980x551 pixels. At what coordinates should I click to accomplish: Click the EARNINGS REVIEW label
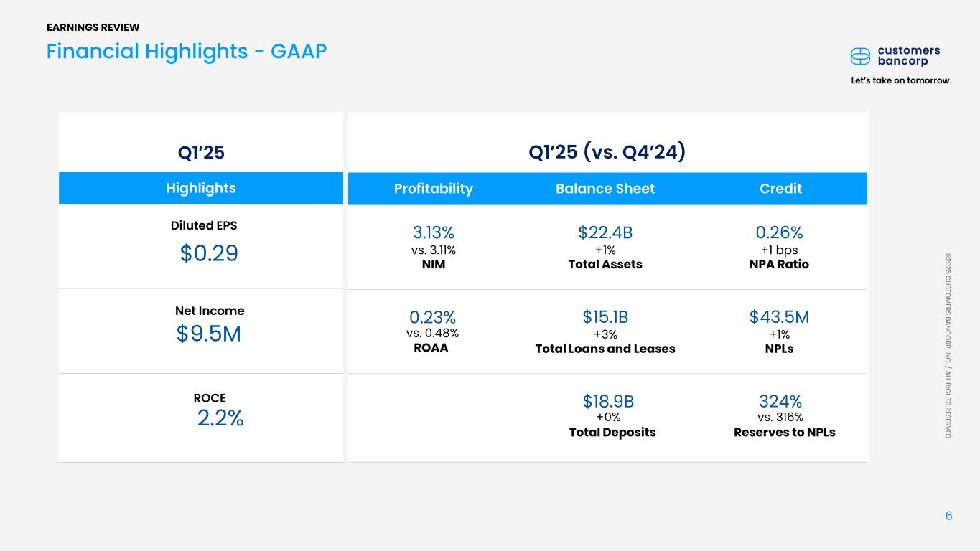click(93, 27)
